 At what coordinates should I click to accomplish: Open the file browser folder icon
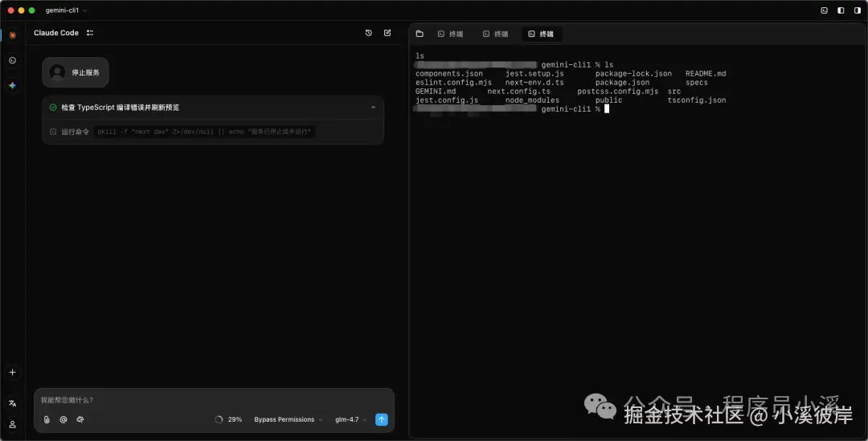pos(420,34)
